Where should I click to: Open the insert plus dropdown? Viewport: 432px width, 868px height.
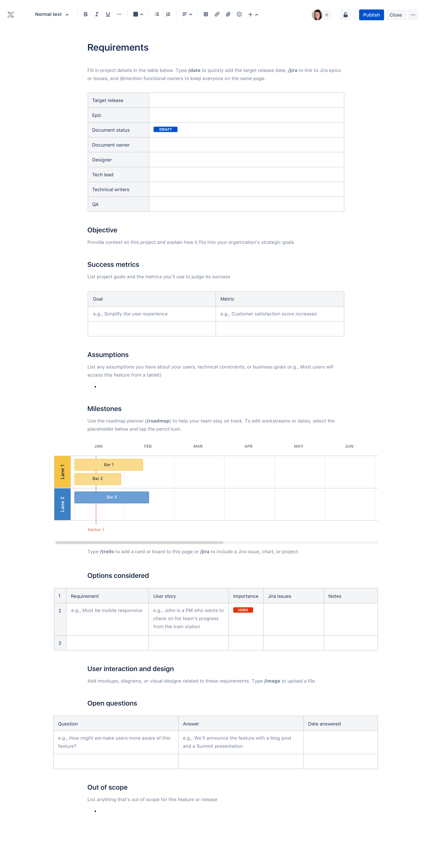click(253, 14)
